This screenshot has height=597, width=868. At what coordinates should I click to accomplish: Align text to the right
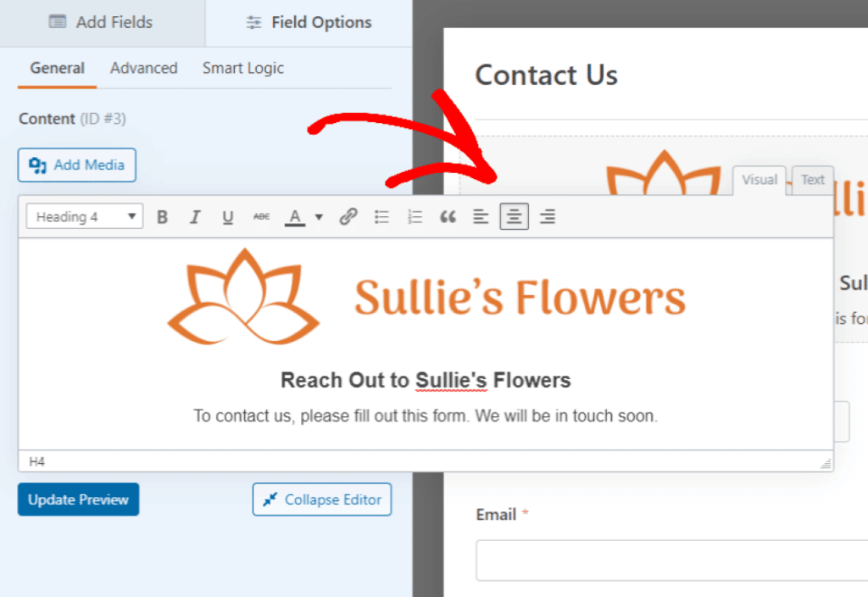coord(548,217)
